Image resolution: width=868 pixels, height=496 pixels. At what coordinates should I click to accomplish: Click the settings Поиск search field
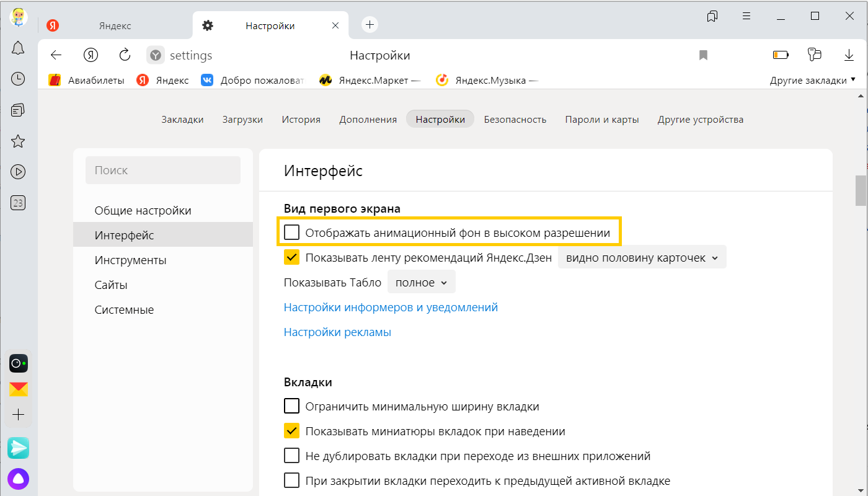(x=163, y=170)
